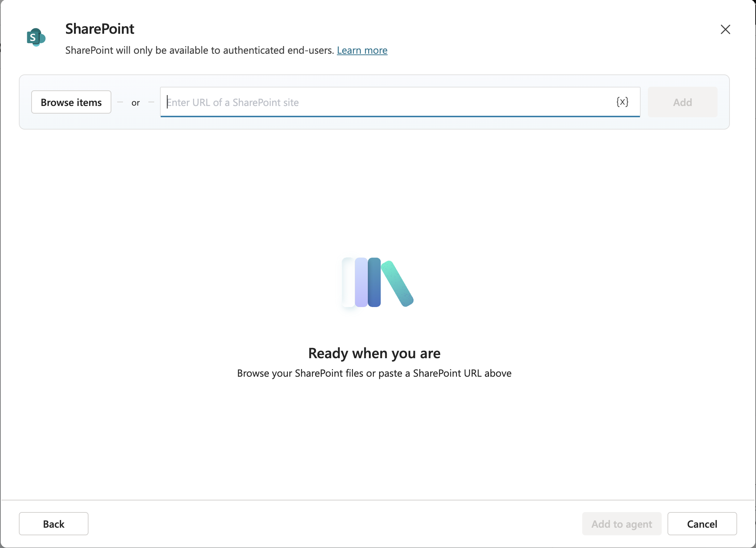Select the Add button next to the URL field

[682, 102]
